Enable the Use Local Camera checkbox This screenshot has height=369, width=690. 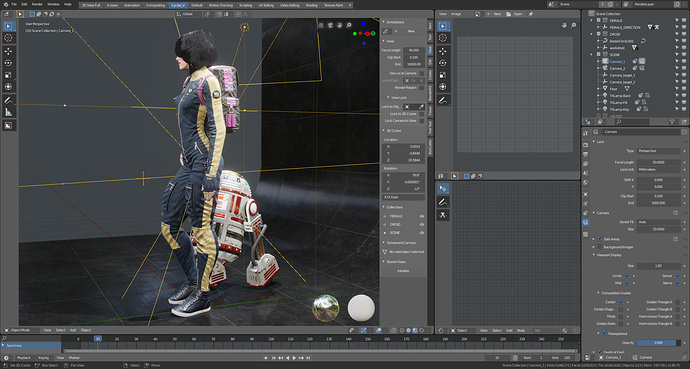421,73
